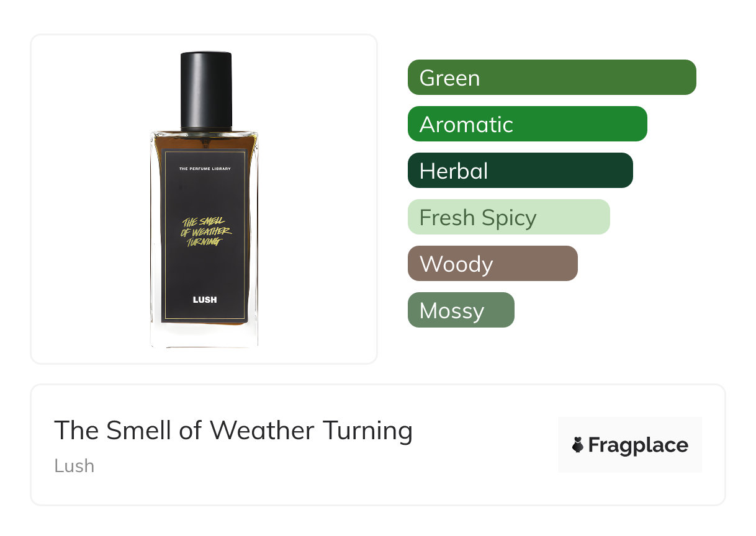Viewport: 756px width, 536px height.
Task: Select the Aromatic accord bar
Action: coord(528,124)
